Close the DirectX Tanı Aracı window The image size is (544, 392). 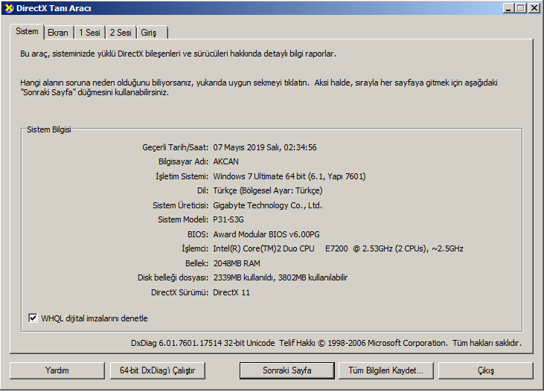pos(534,8)
